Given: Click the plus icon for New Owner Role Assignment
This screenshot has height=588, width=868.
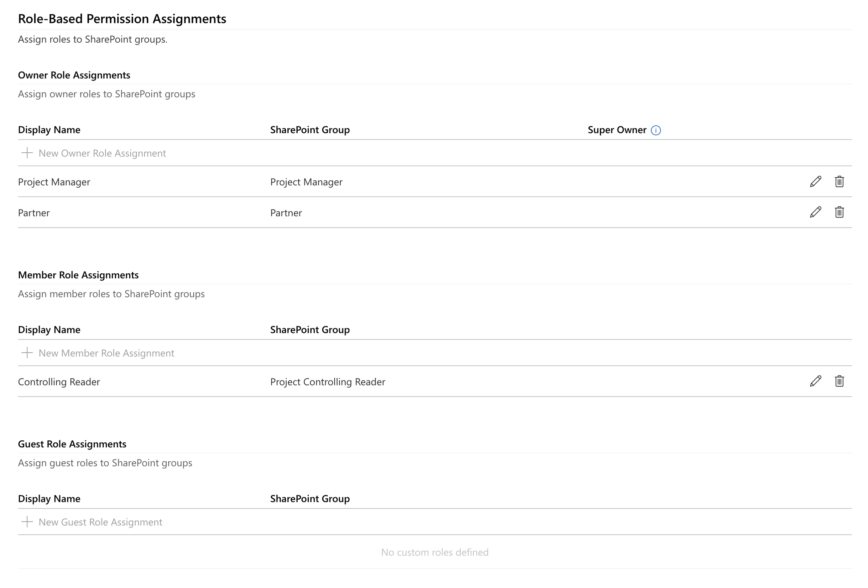Looking at the screenshot, I should click(x=28, y=153).
